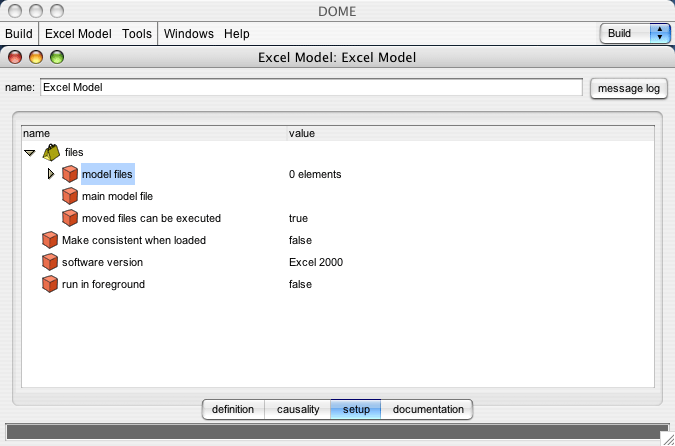This screenshot has width=675, height=446.
Task: Select the run in foreground row
Action: pos(103,284)
